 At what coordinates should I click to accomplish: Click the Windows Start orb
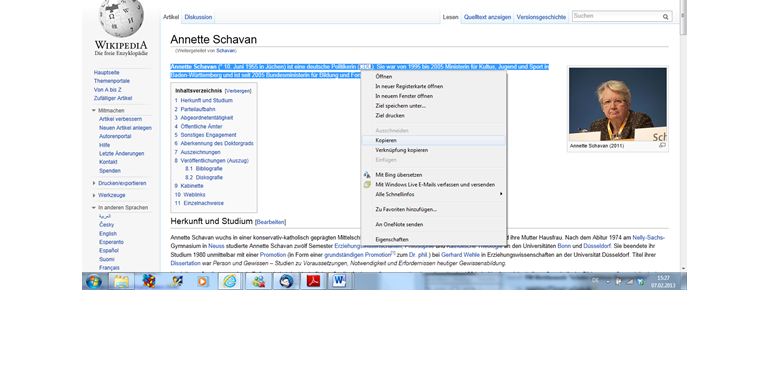[x=94, y=281]
